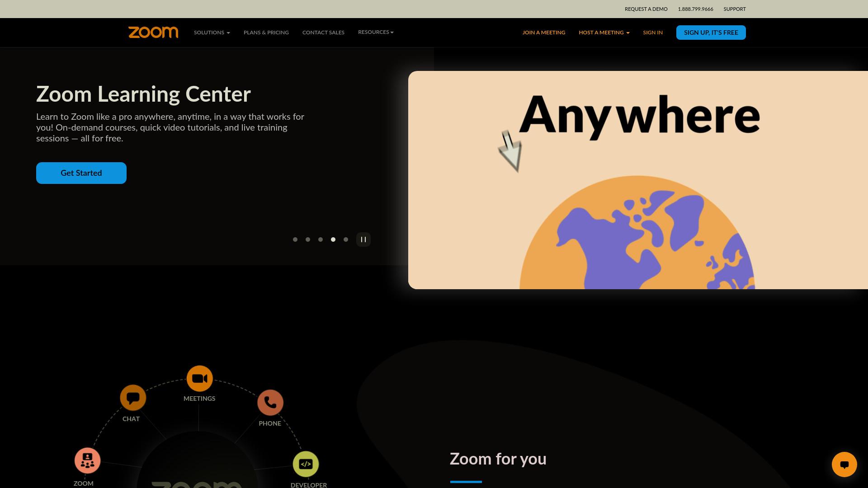This screenshot has height=488, width=868.
Task: Open the live chat widget bubble
Action: (844, 465)
